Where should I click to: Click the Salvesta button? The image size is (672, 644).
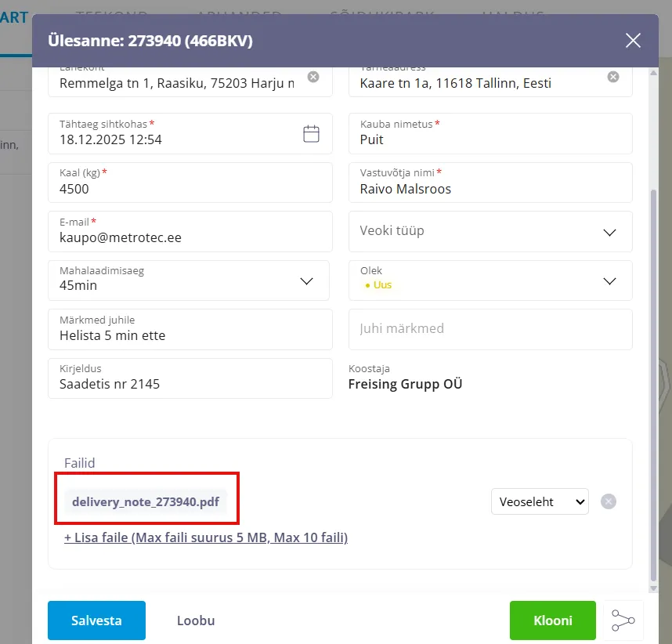click(96, 620)
